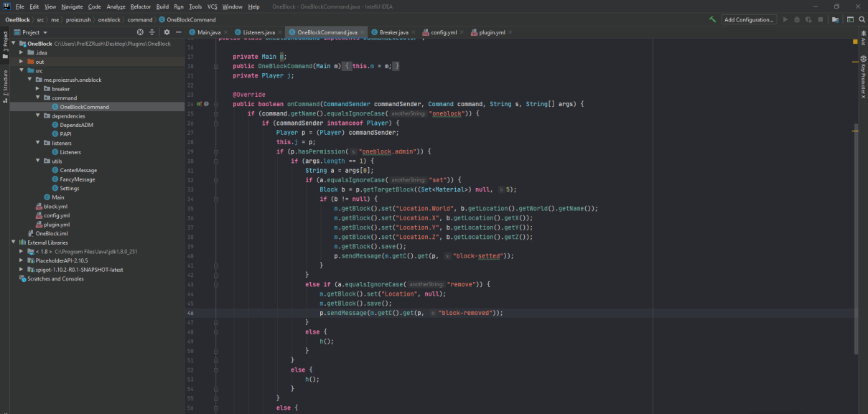Click fold toggle beside line 18 constructor

click(x=216, y=66)
